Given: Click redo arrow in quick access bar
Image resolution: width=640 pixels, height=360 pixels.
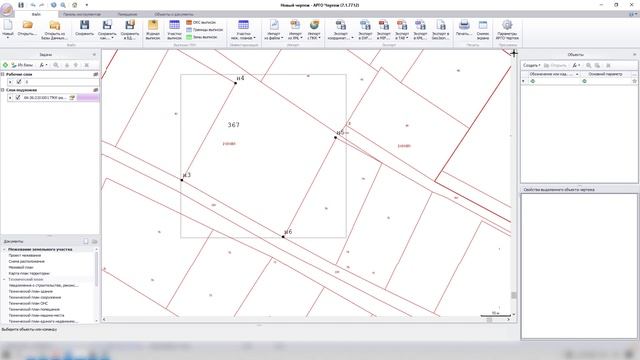Looking at the screenshot, I should 42,5.
